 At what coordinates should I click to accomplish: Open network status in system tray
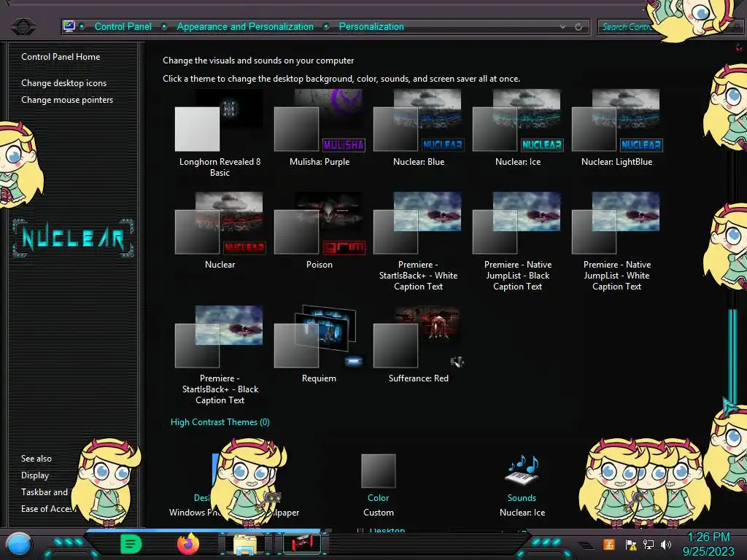coord(649,544)
